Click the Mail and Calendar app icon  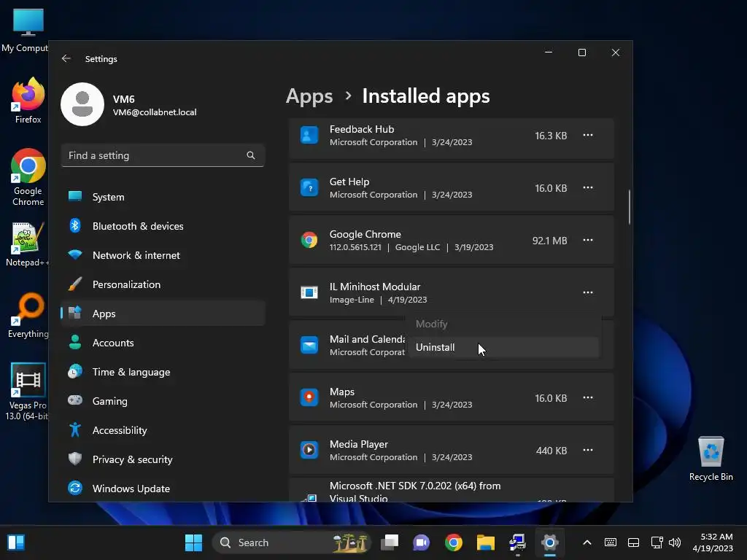pos(309,345)
